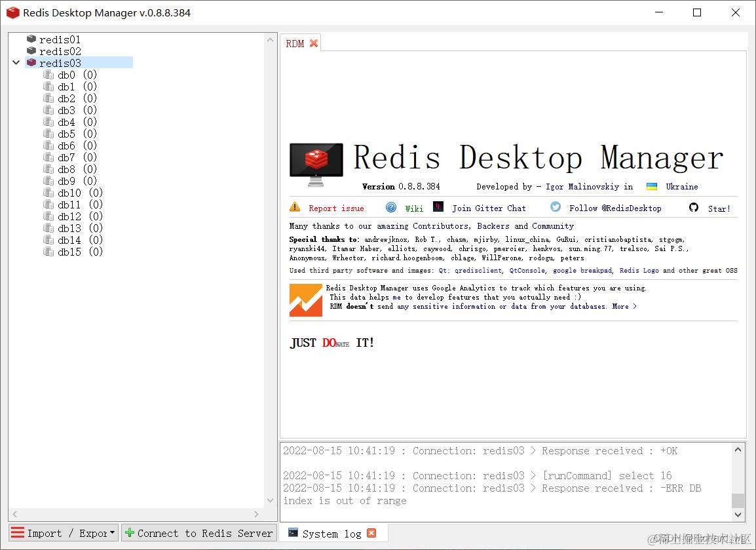
Task: Click the Star! GitHub link
Action: pos(719,209)
